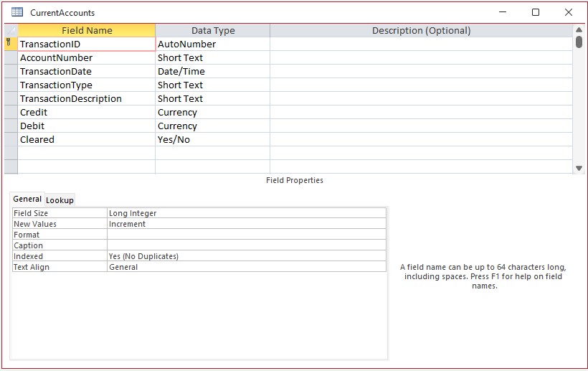Click the scroll down arrow of field grid
This screenshot has width=588, height=371.
tap(579, 169)
